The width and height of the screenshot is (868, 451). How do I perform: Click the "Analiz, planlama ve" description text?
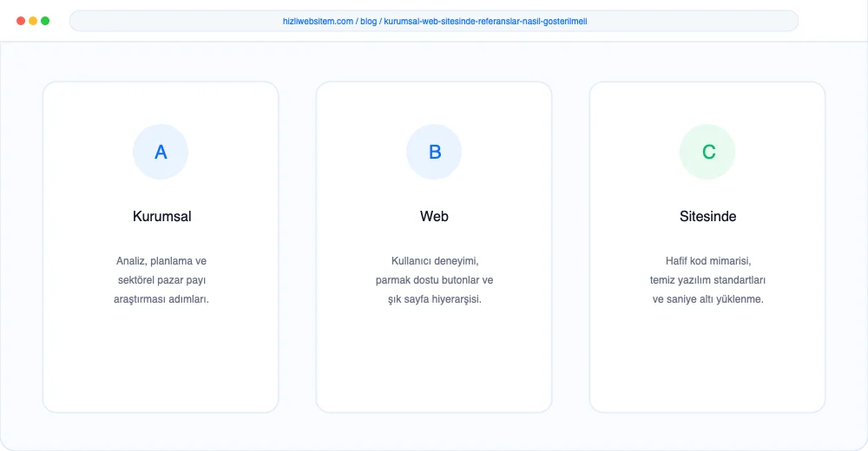click(161, 261)
